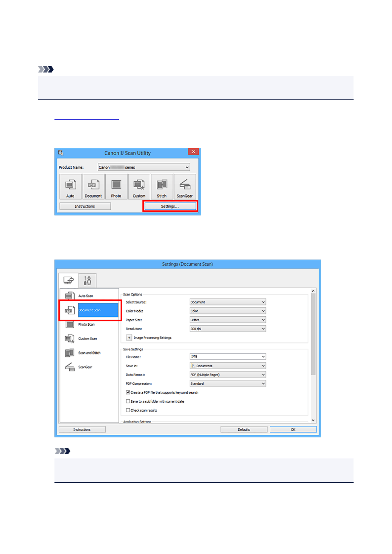Open the Resolution dropdown
The image size is (392, 554).
[x=228, y=329]
